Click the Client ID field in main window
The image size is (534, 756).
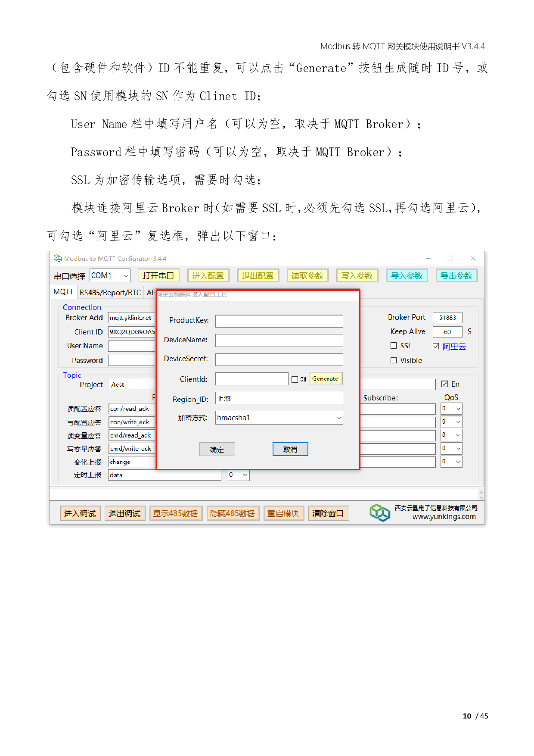click(131, 332)
